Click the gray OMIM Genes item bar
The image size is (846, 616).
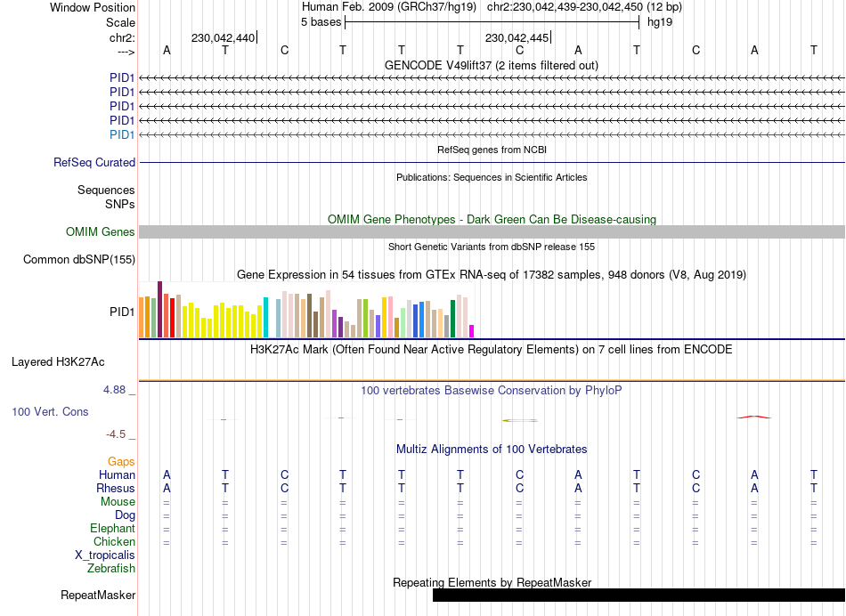492,232
